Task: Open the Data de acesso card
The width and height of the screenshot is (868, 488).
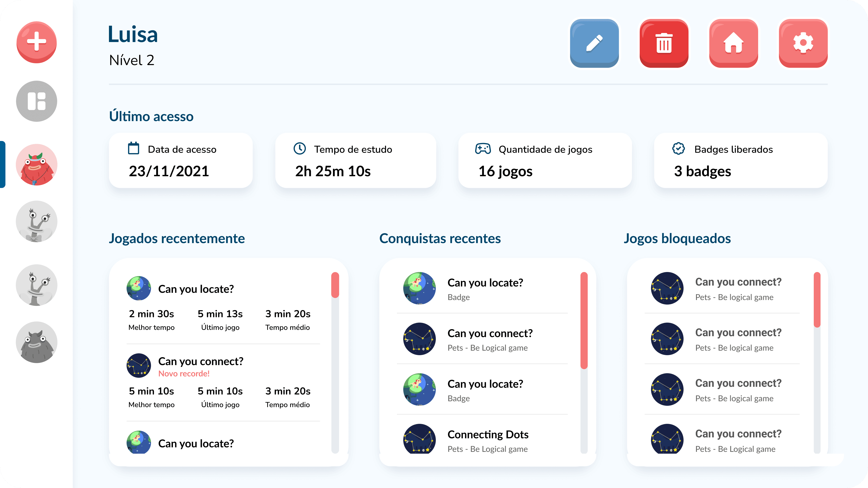Action: click(181, 160)
